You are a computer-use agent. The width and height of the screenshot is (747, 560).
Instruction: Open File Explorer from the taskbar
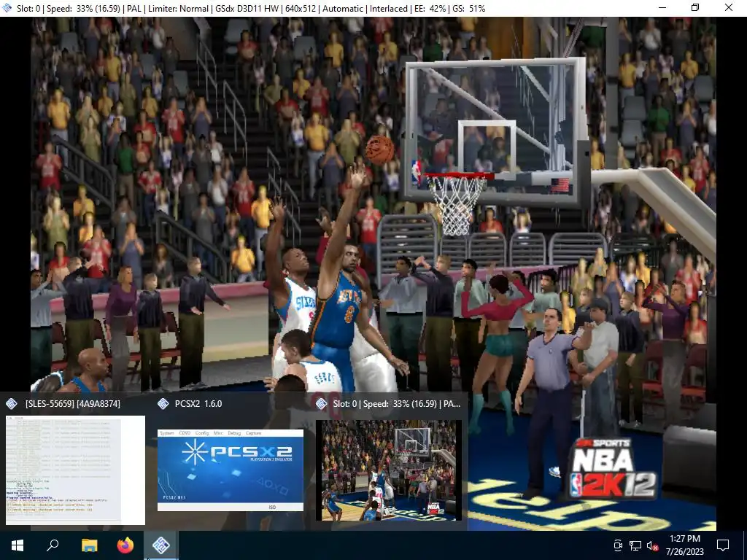tap(89, 545)
